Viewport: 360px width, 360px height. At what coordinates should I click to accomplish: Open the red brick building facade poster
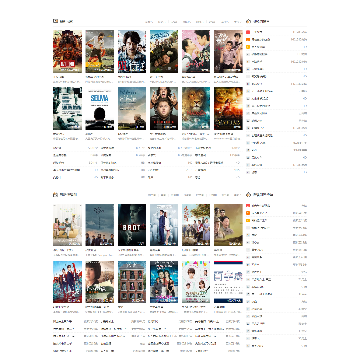tap(132, 282)
